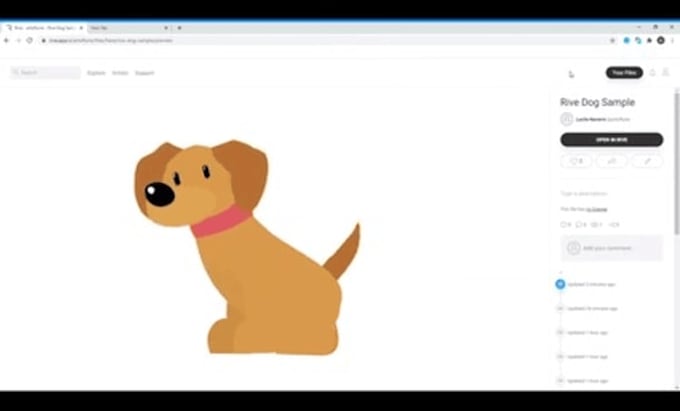This screenshot has height=411, width=680.
Task: Click the dog animation preview
Action: point(247,246)
